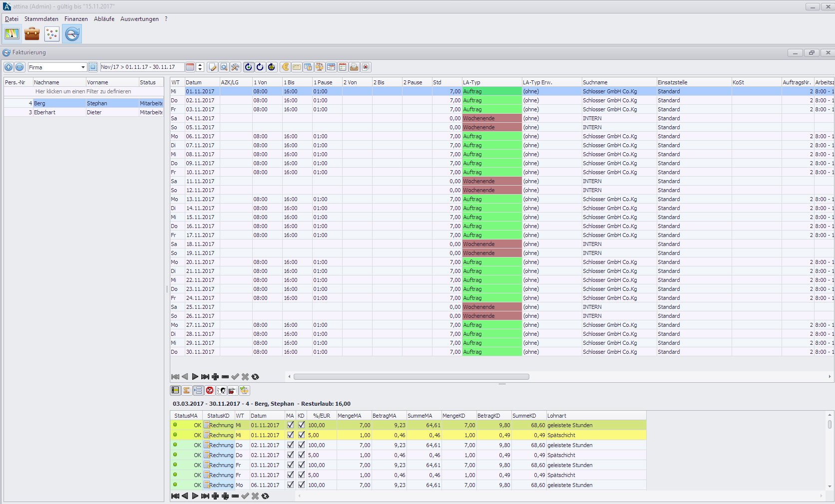Open the Abläufe menu

(104, 19)
